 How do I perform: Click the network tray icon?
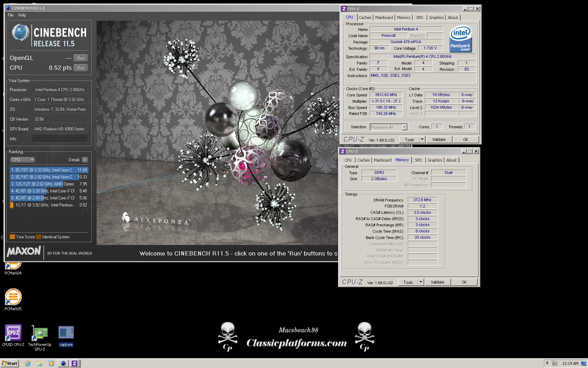555,363
